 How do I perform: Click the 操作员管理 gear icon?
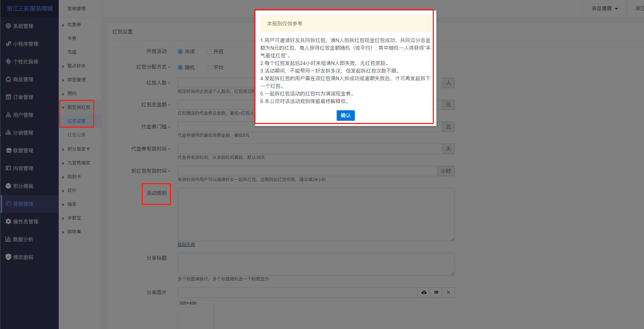pyautogui.click(x=8, y=221)
